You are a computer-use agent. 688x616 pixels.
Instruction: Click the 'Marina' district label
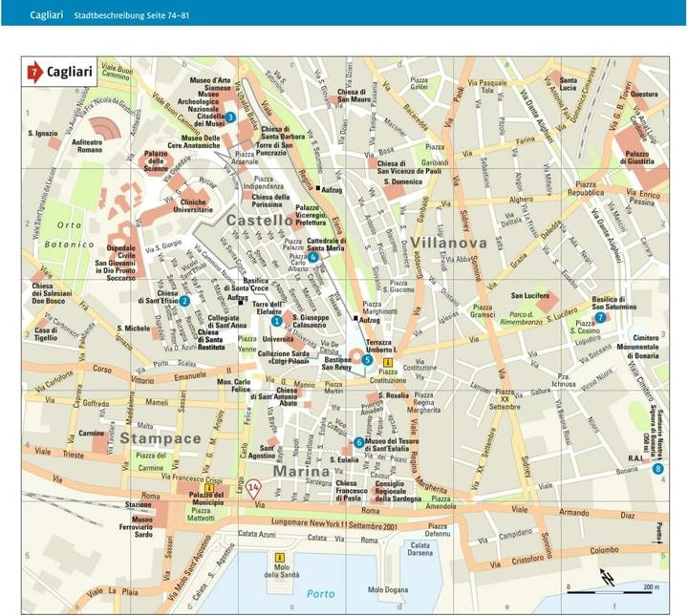[x=301, y=472]
